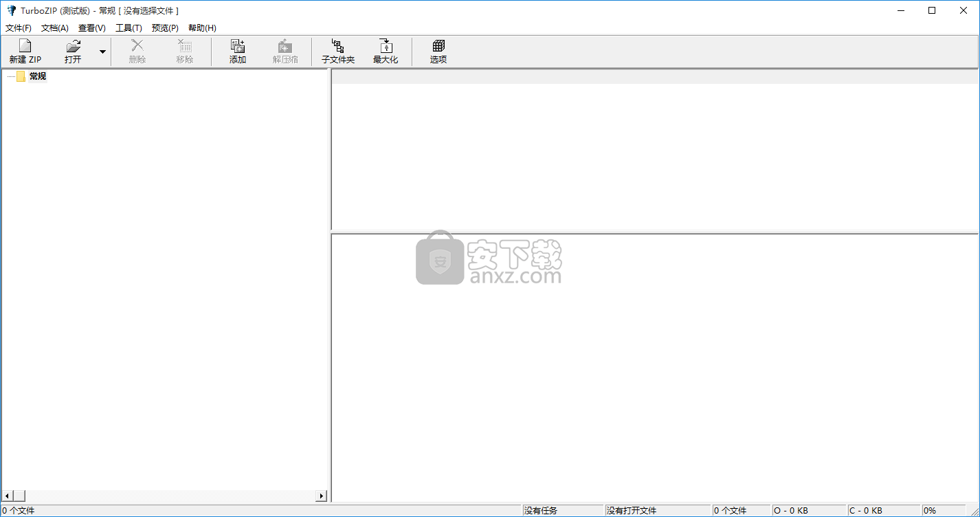Open the 帮助(H) menu
This screenshot has height=517, width=980.
coord(202,28)
